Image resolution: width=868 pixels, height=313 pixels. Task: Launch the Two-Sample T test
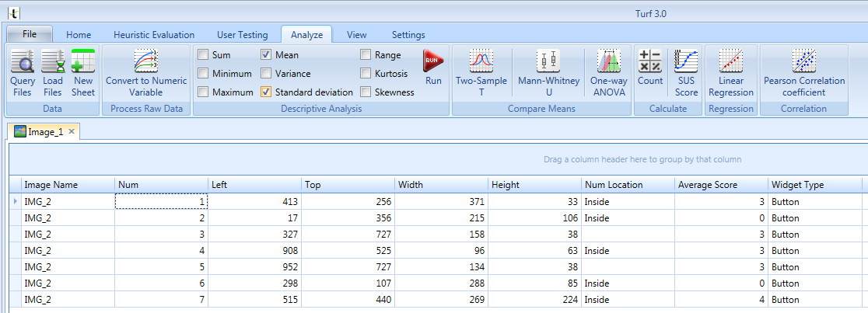point(481,73)
